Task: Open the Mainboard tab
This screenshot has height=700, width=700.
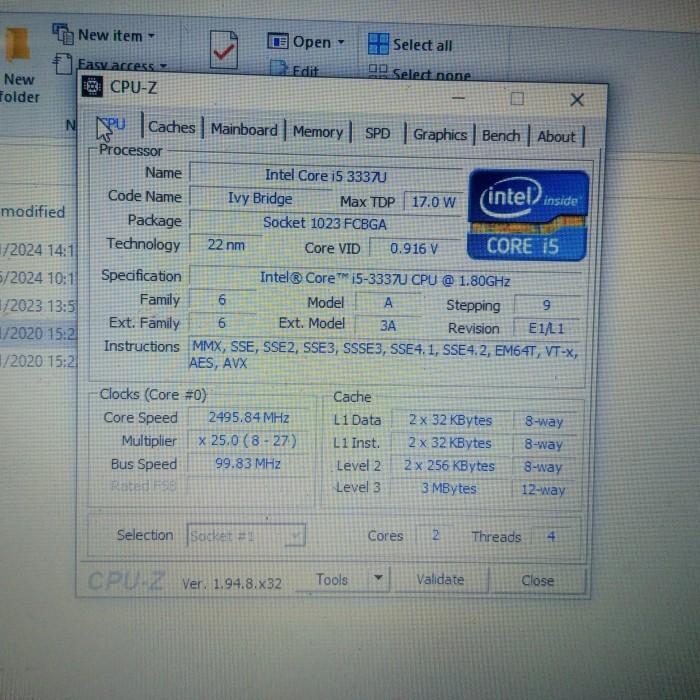Action: [244, 129]
